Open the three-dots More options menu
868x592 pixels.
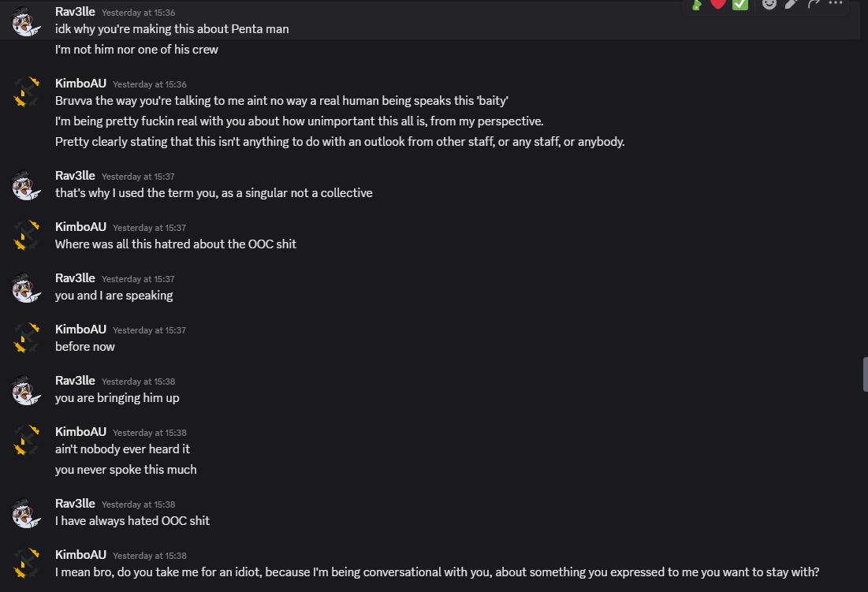pyautogui.click(x=836, y=4)
